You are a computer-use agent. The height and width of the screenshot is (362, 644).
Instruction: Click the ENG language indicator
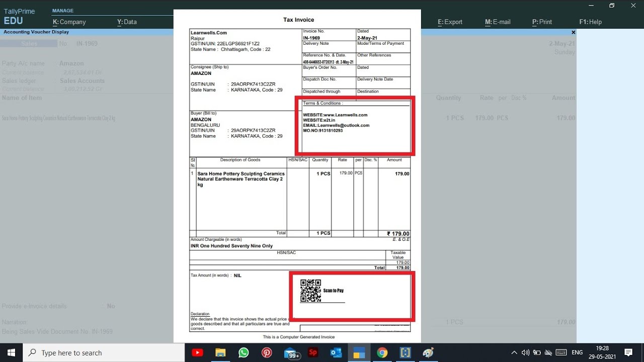coord(578,352)
